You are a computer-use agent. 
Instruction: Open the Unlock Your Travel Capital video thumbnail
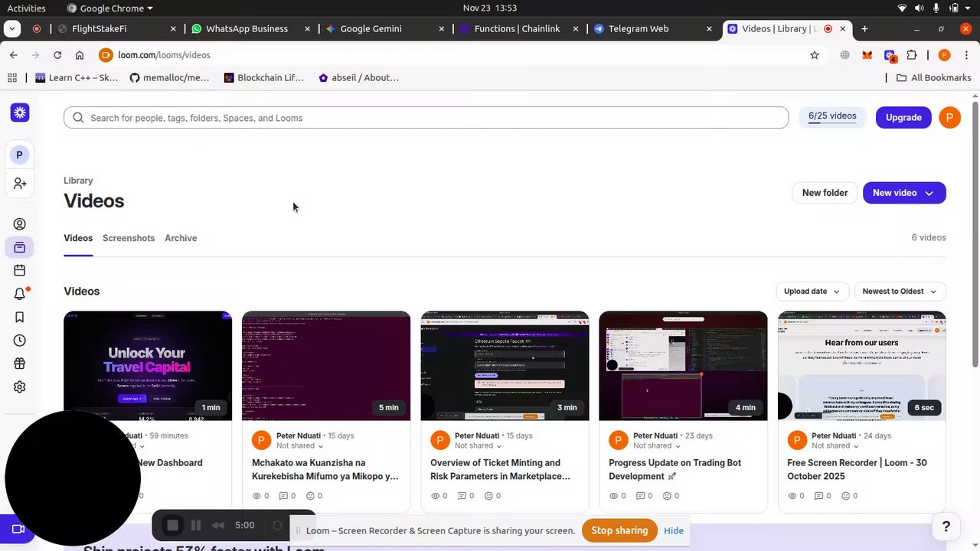[x=148, y=366]
